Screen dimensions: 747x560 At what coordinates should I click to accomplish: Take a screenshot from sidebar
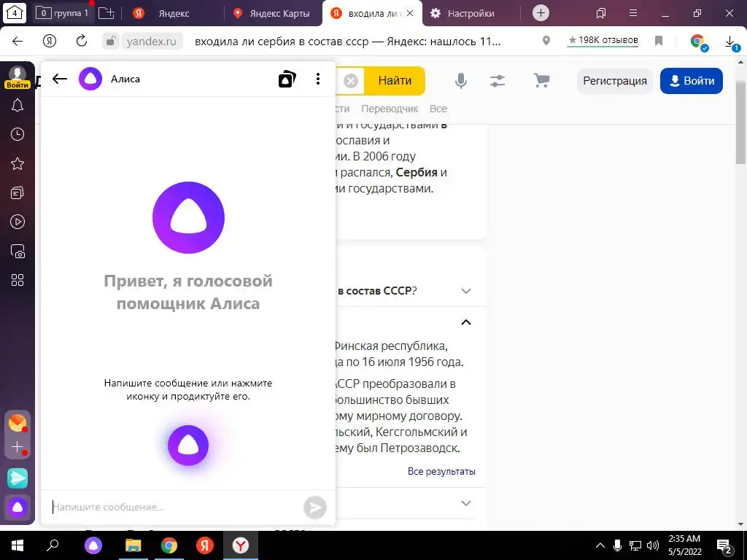click(18, 251)
